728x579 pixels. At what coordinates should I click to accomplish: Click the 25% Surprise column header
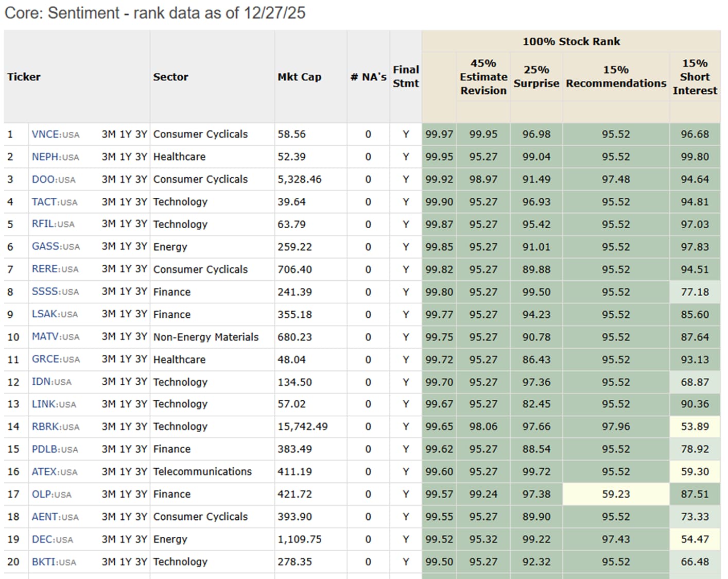(536, 77)
